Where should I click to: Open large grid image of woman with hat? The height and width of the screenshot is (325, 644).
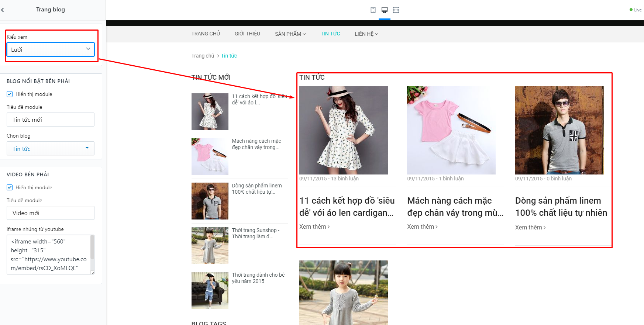point(344,130)
